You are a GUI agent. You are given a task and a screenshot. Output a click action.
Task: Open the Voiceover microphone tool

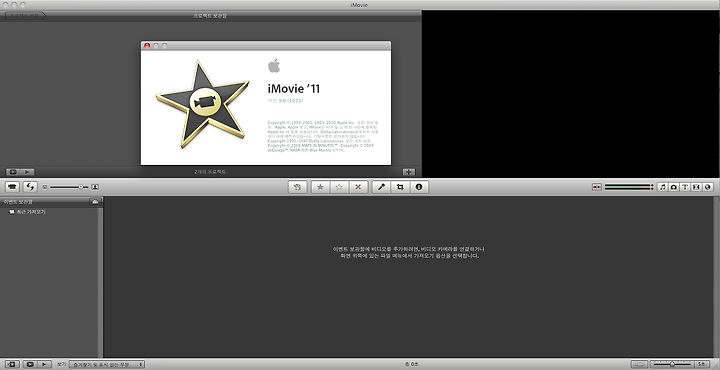(381, 187)
